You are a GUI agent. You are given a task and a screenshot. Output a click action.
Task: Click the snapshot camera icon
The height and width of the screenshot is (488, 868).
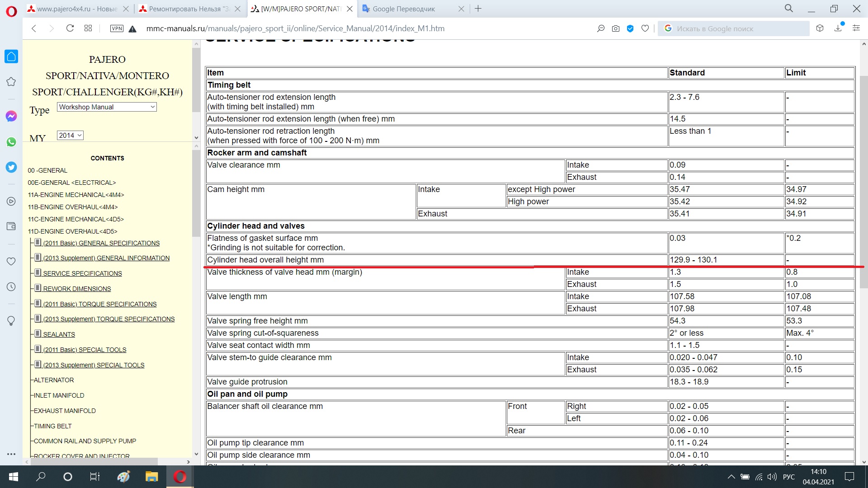coord(615,28)
